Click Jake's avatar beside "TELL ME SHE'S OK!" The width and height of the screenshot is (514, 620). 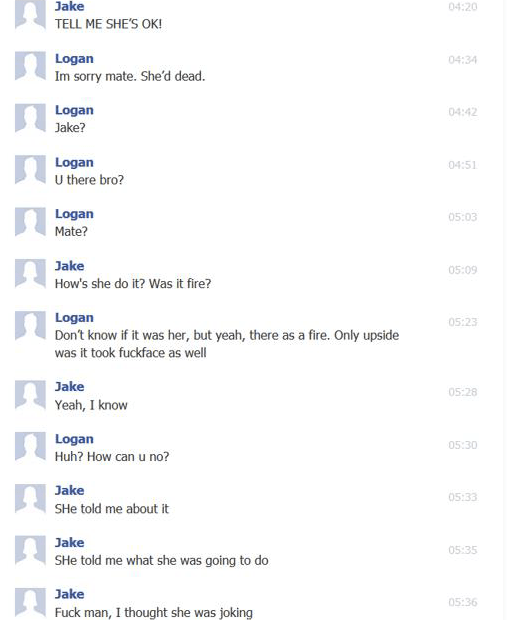(x=30, y=14)
